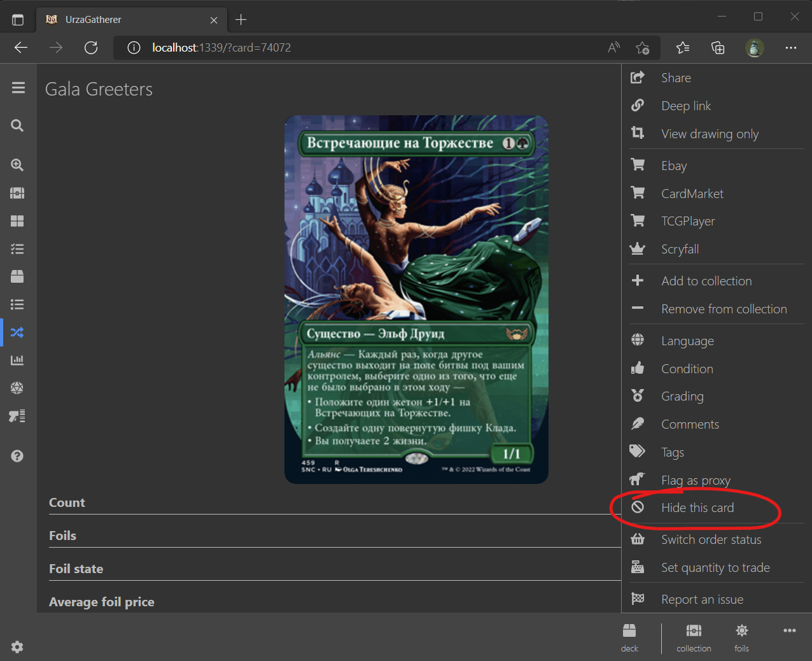Click the Gala Greeters page title
The height and width of the screenshot is (661, 812).
pos(99,89)
